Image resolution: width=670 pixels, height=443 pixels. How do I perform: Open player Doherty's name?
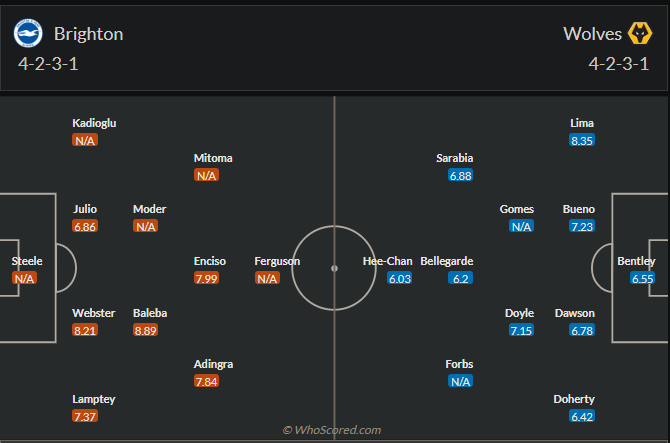pyautogui.click(x=574, y=399)
